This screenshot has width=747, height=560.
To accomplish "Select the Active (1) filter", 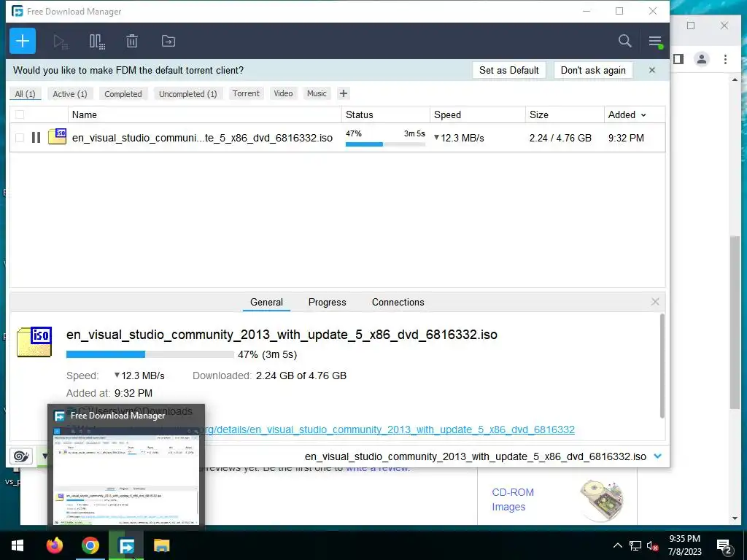I will pos(70,94).
